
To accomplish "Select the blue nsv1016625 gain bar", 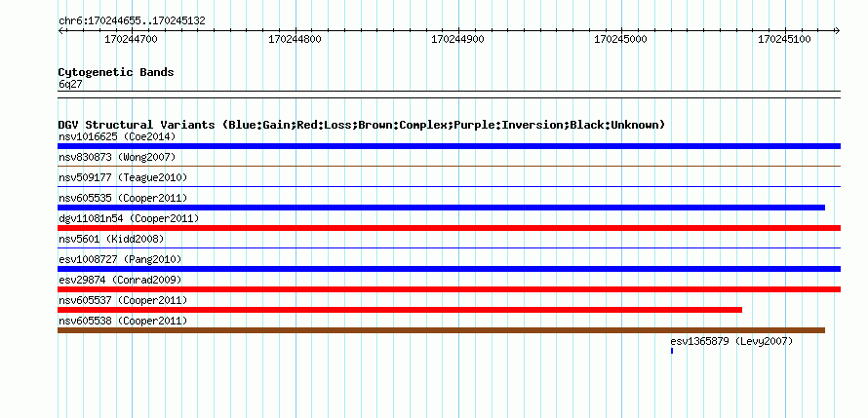I will click(449, 146).
